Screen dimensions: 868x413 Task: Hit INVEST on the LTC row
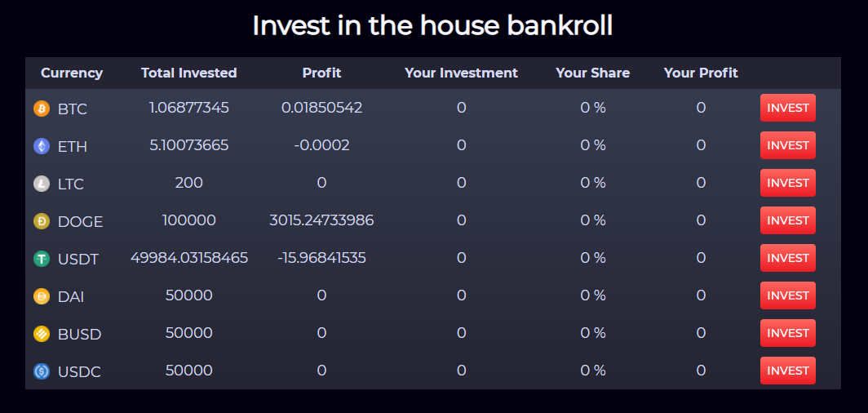788,184
